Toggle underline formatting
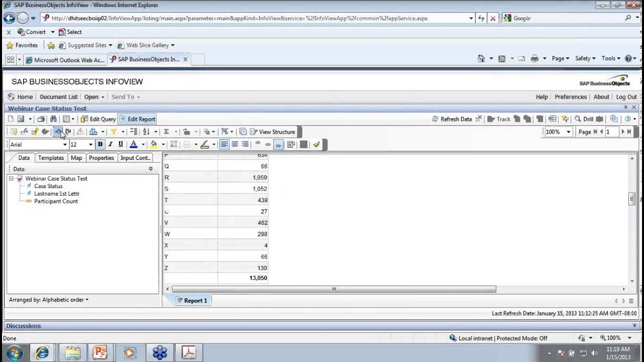 click(121, 144)
